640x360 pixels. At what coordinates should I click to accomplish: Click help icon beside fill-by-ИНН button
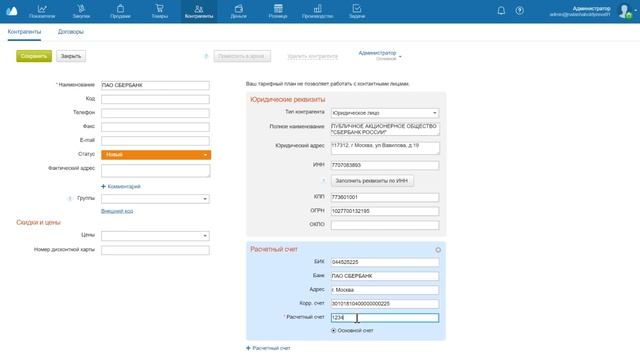pyautogui.click(x=324, y=180)
